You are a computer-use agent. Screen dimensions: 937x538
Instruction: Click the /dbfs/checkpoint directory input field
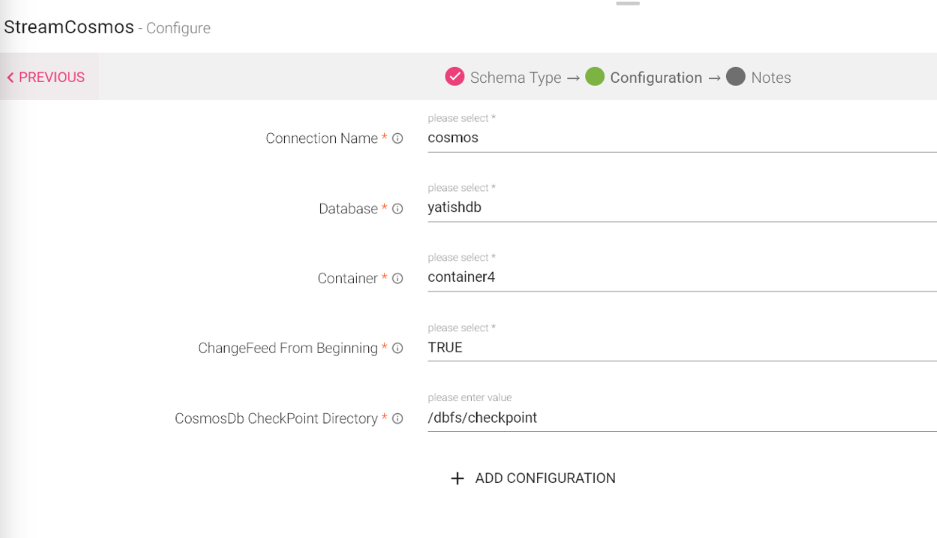682,417
